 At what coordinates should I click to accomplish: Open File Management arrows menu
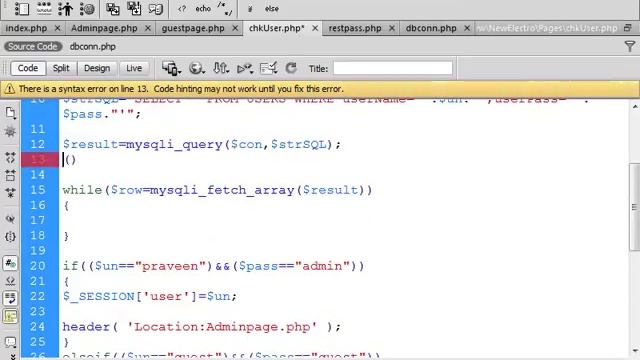(221, 68)
